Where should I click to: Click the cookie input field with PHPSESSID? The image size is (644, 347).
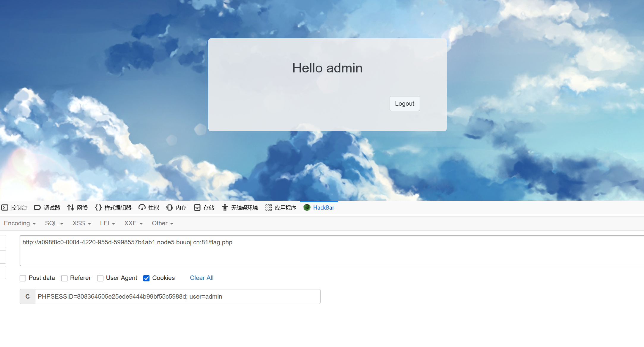click(178, 297)
